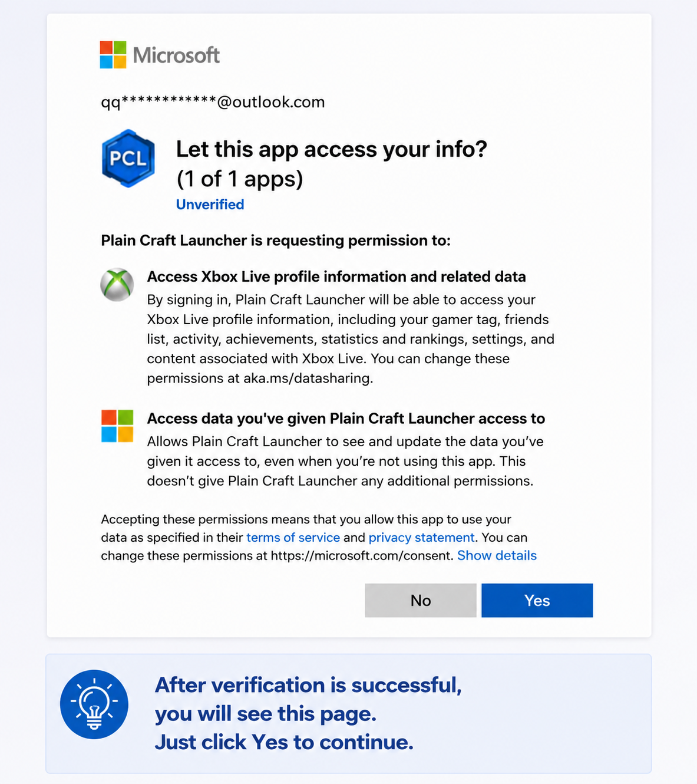The image size is (697, 784).
Task: Click 'After verification is successful,' tip line
Action: (x=308, y=685)
